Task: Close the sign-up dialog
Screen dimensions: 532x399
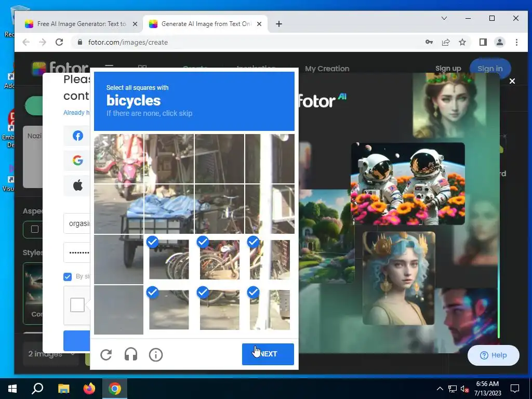Action: pyautogui.click(x=512, y=81)
